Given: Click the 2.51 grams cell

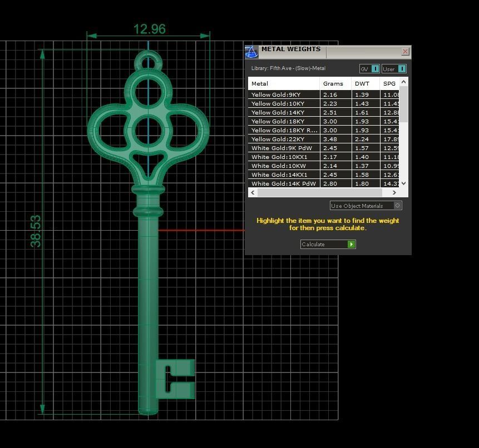Looking at the screenshot, I should (335, 112).
